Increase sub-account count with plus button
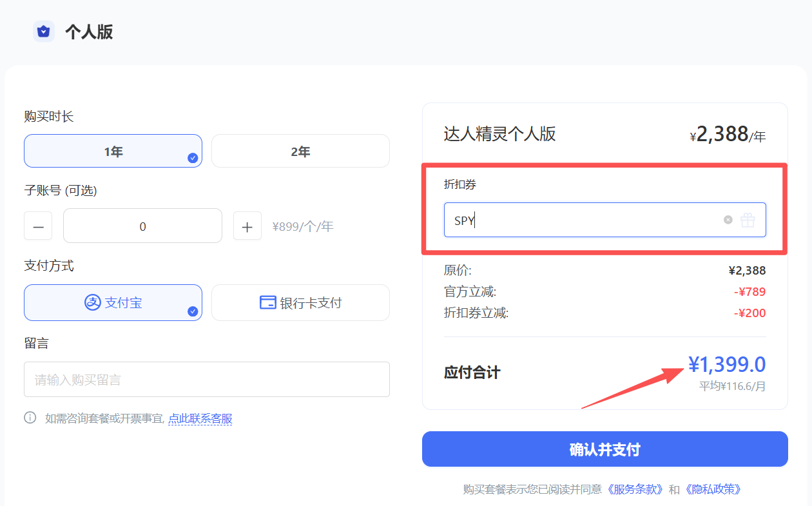 point(247,226)
